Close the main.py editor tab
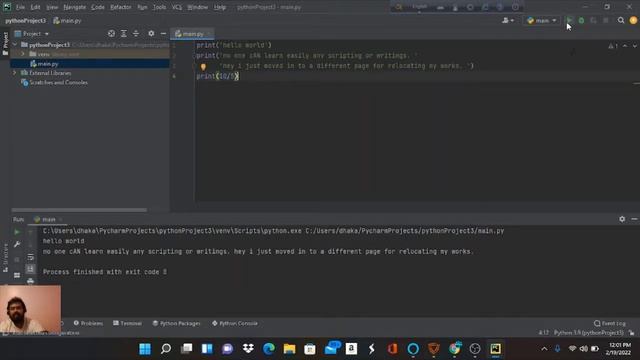 tap(209, 33)
